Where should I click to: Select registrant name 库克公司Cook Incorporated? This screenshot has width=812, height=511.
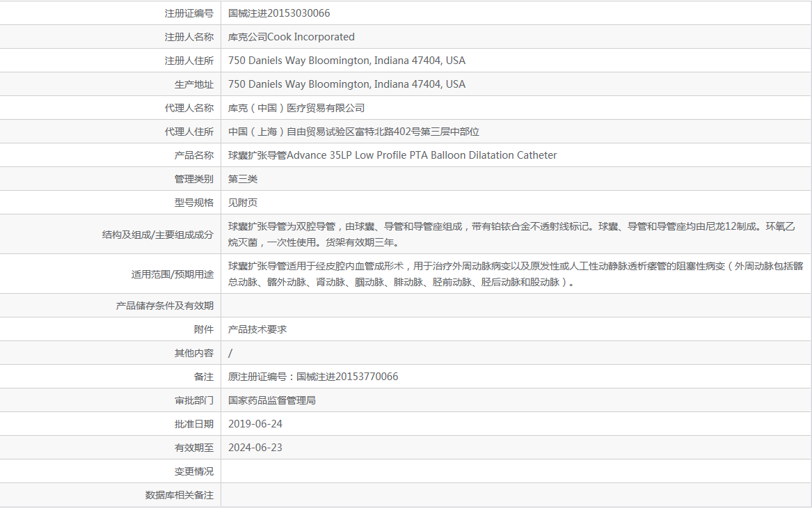pos(292,37)
